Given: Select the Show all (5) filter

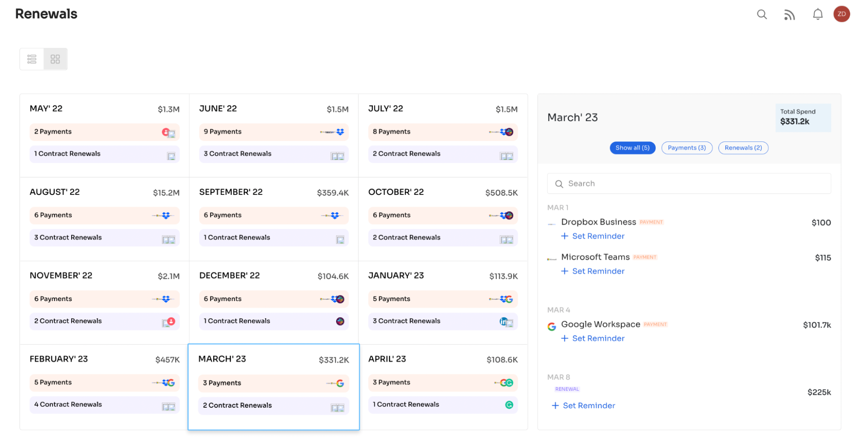Looking at the screenshot, I should coord(632,148).
